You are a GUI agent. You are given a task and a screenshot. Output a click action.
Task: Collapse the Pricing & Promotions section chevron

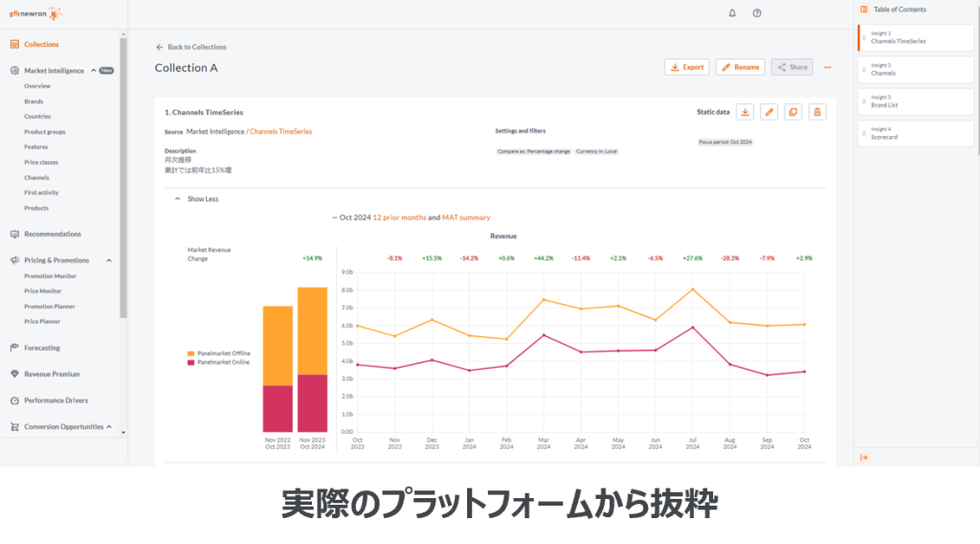[x=109, y=261]
